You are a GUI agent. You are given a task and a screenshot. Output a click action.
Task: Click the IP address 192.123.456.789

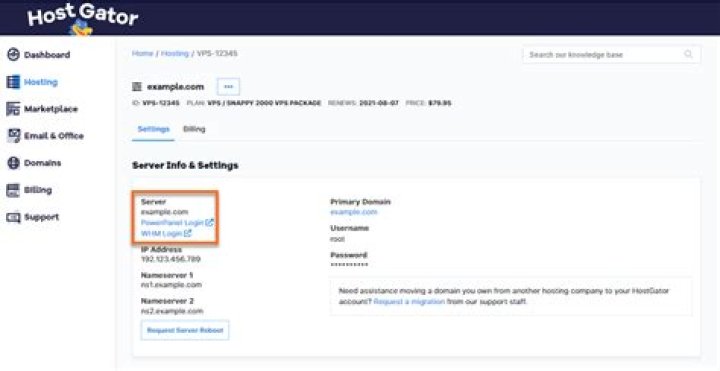tap(171, 259)
